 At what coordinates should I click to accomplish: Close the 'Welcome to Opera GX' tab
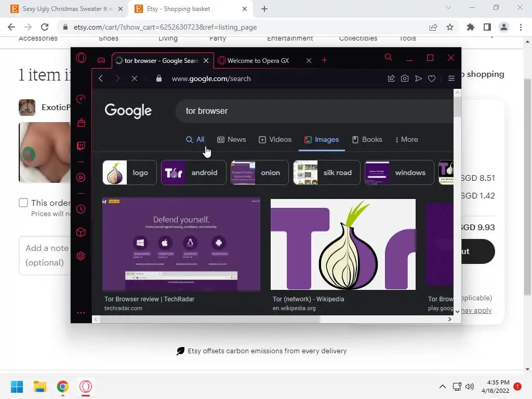point(309,61)
